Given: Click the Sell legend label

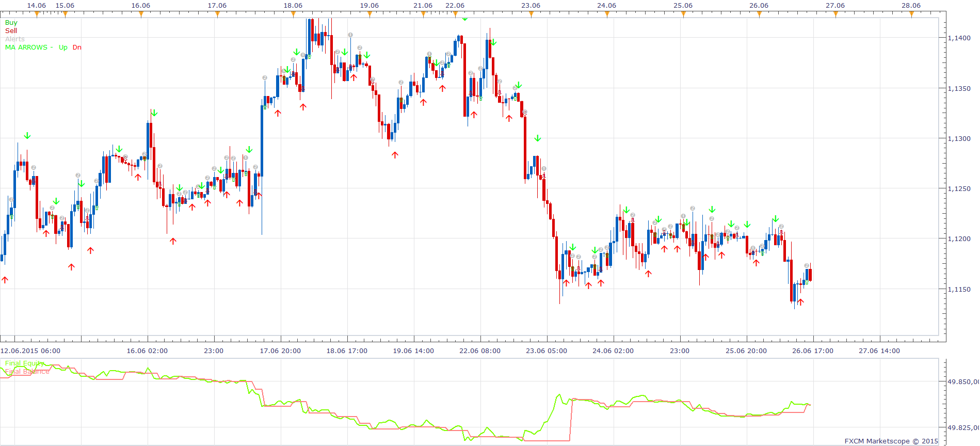Looking at the screenshot, I should pyautogui.click(x=11, y=31).
